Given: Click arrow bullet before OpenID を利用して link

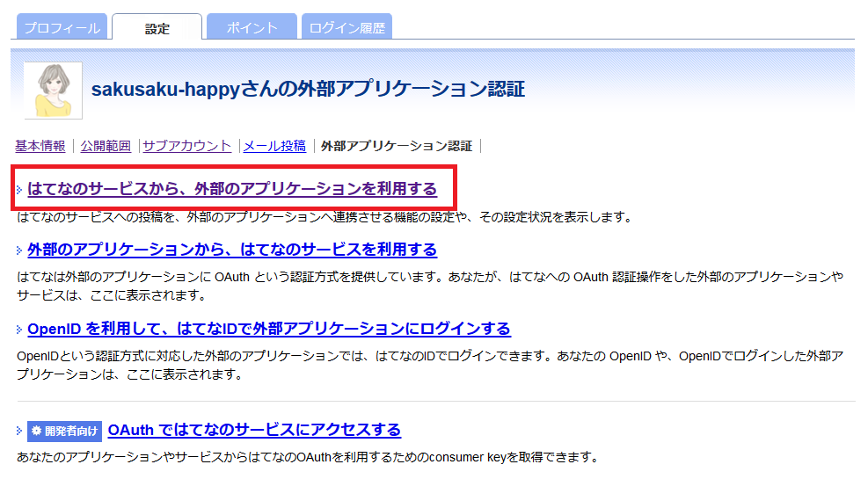Looking at the screenshot, I should (x=19, y=330).
